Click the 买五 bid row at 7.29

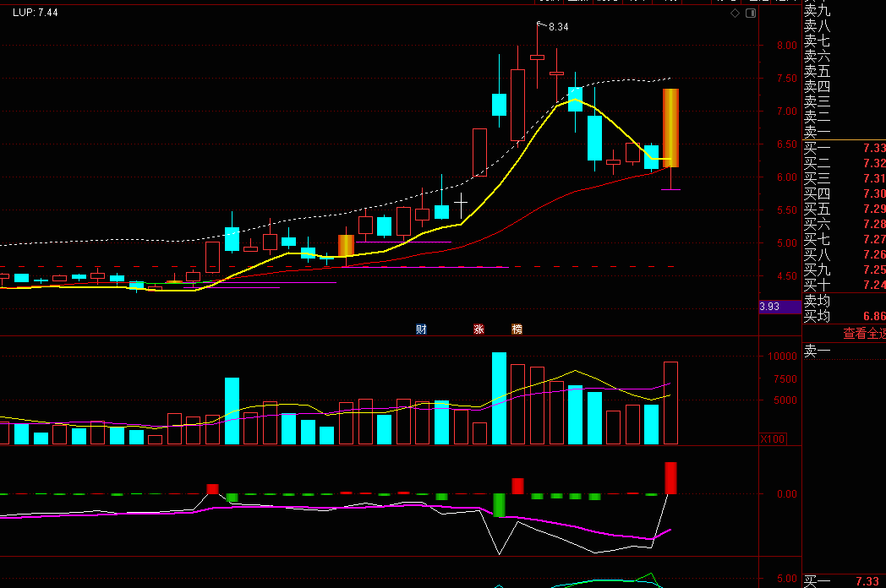[x=845, y=209]
